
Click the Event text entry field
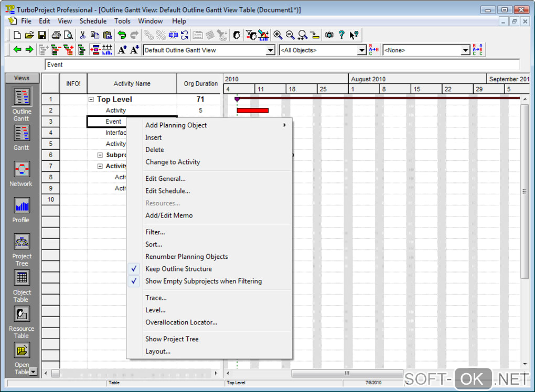[282, 65]
